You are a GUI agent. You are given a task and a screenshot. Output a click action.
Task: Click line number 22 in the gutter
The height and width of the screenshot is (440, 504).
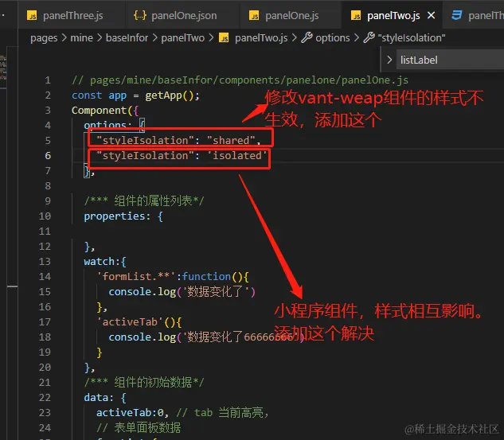coord(45,398)
